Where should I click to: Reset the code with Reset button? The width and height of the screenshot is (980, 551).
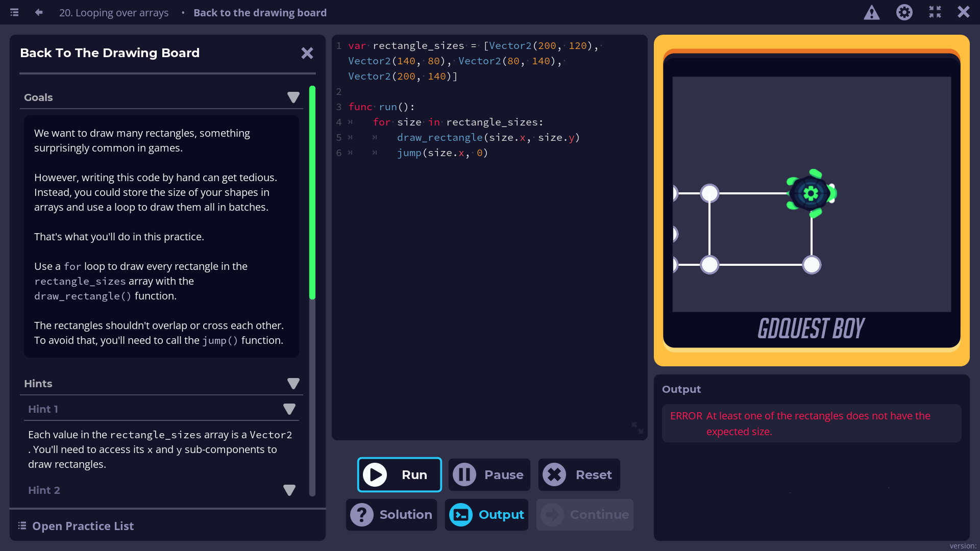(579, 474)
